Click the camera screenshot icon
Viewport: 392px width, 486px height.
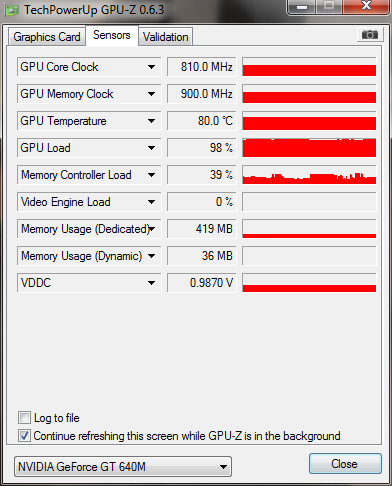[370, 35]
